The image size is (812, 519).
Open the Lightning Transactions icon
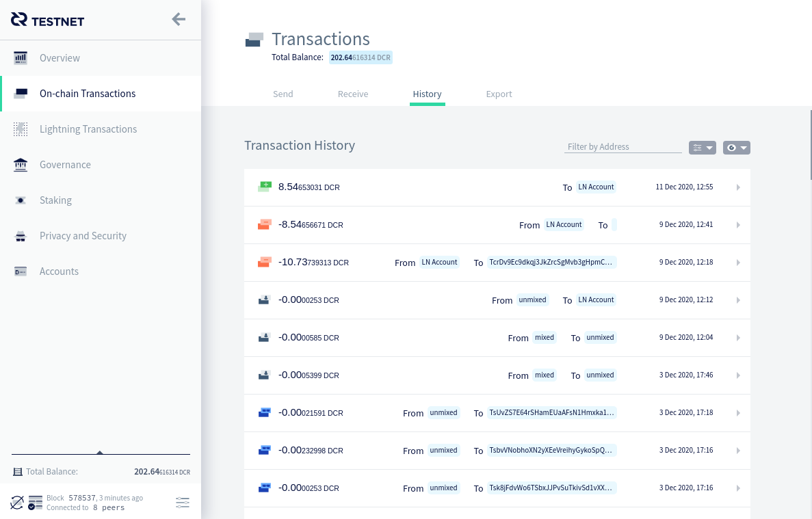coord(21,129)
